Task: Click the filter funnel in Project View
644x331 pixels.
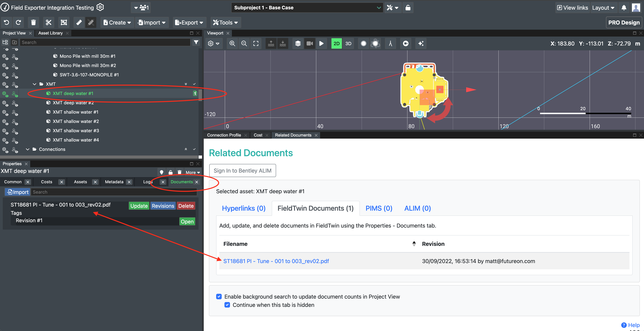Action: (x=196, y=42)
